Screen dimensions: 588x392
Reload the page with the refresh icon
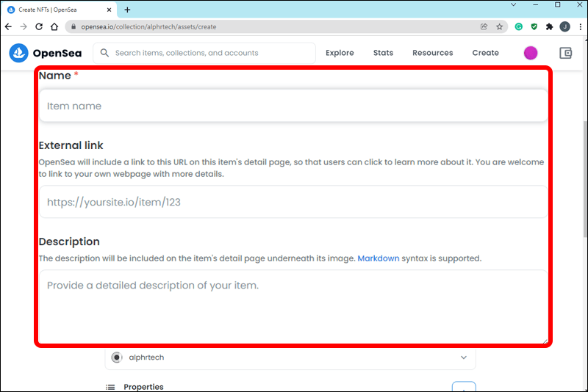(x=39, y=26)
